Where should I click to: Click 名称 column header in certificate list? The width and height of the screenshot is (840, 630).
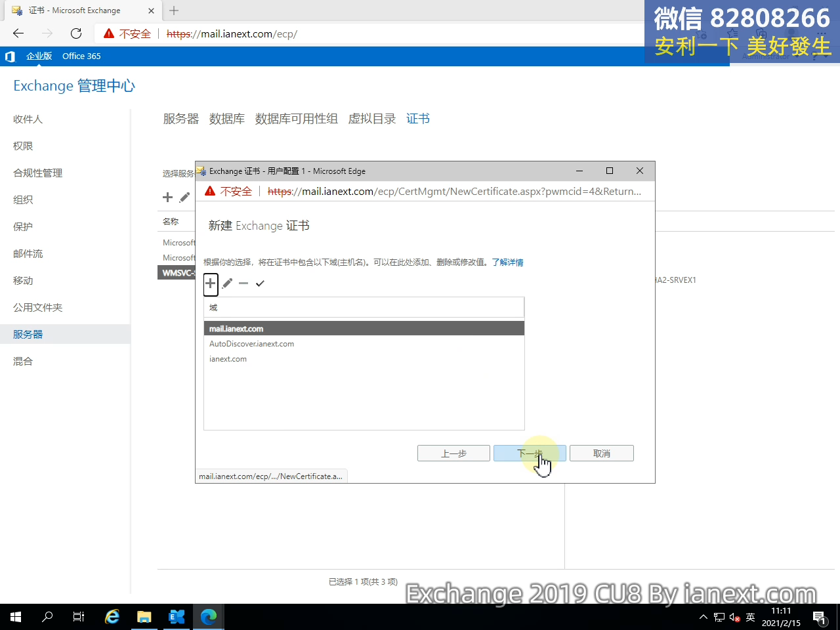pyautogui.click(x=171, y=221)
